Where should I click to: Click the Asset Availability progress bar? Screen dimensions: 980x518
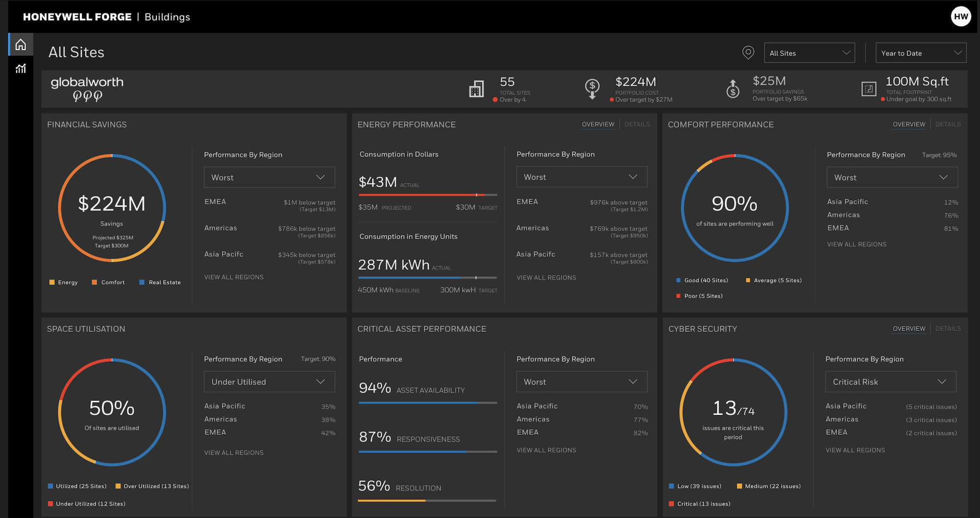(427, 403)
